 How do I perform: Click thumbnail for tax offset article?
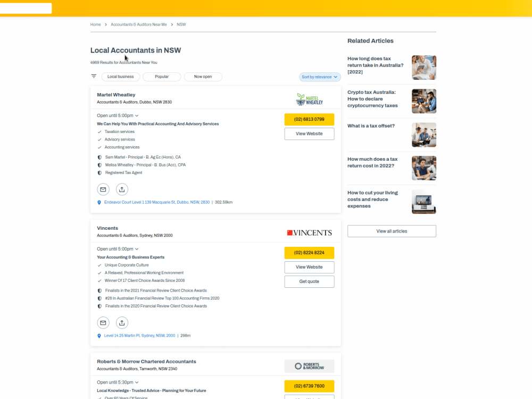pos(424,135)
